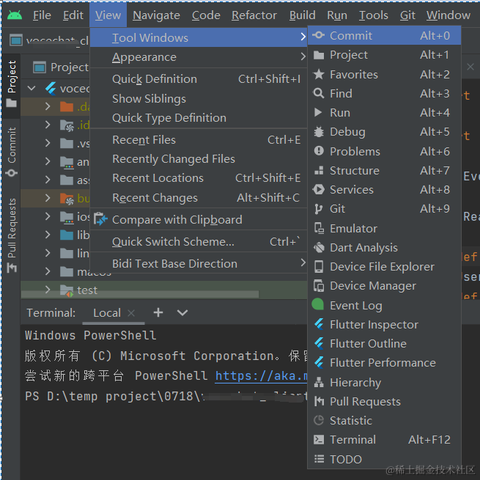The width and height of the screenshot is (480, 480).
Task: Open the aka.ms PowerShell link
Action: click(x=261, y=376)
